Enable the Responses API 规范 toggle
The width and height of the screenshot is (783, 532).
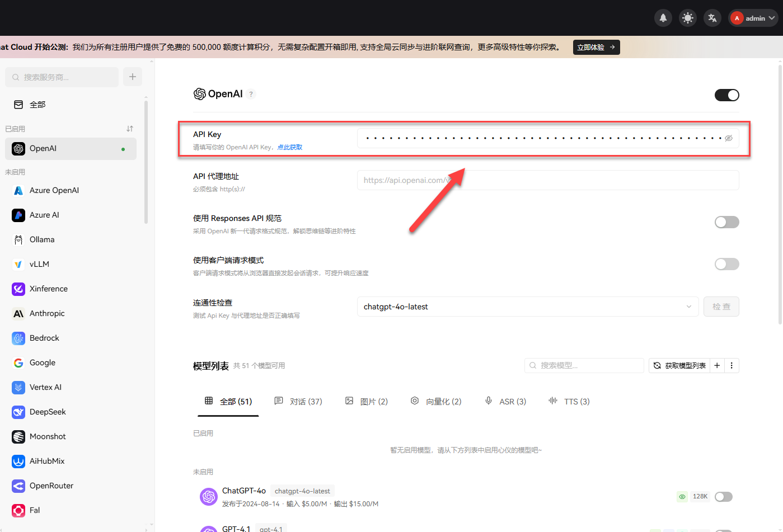[726, 222]
